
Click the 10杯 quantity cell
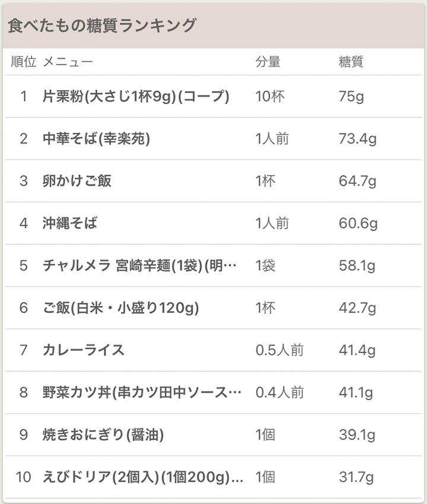coord(270,97)
